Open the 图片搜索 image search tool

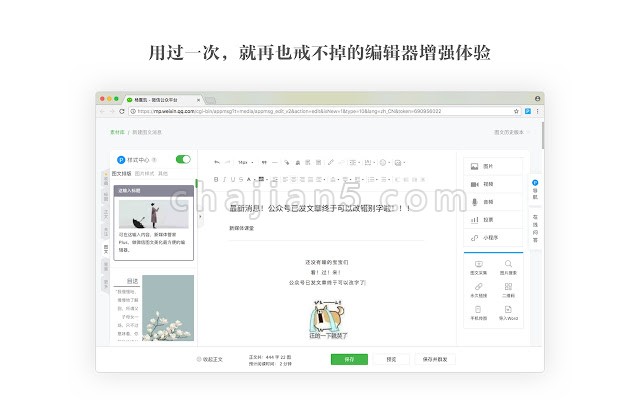tap(508, 268)
